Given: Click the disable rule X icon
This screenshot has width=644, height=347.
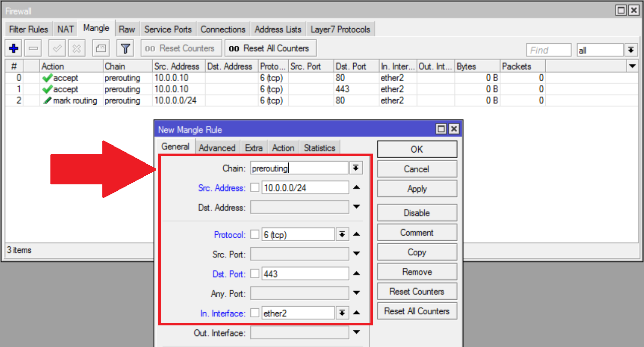Looking at the screenshot, I should point(77,49).
